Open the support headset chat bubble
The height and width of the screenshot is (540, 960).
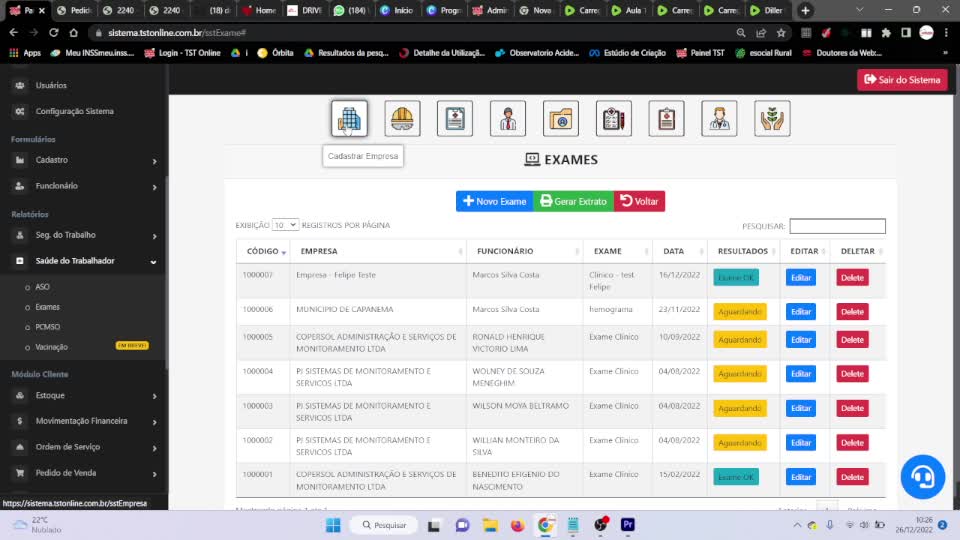pos(923,477)
